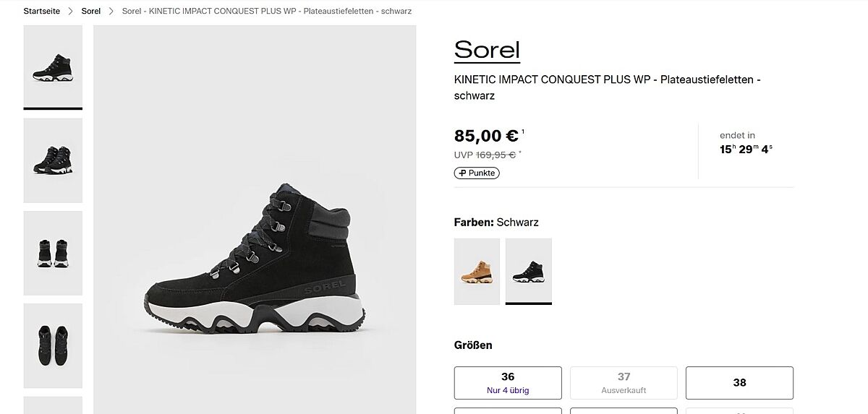
Task: Click the sold-out size 37 option
Action: [624, 382]
